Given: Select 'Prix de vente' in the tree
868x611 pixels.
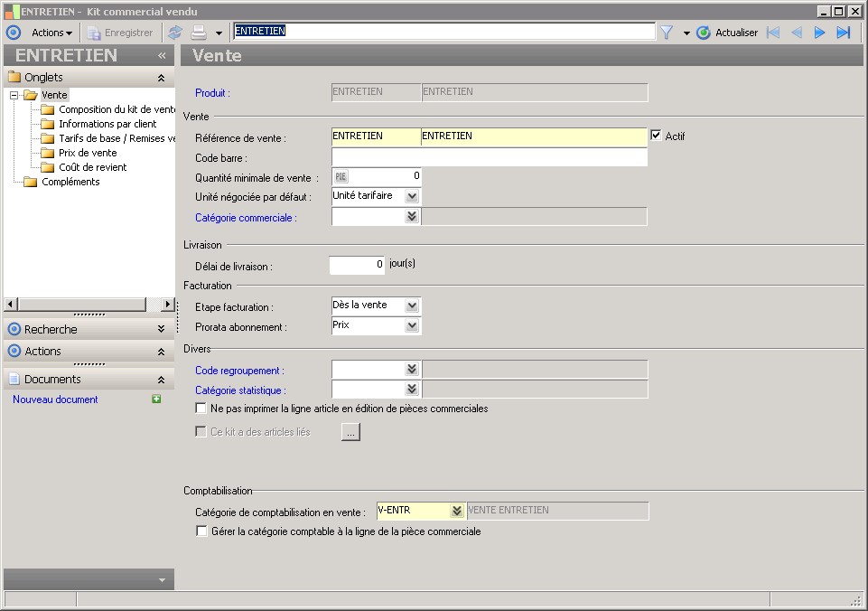Looking at the screenshot, I should point(88,153).
